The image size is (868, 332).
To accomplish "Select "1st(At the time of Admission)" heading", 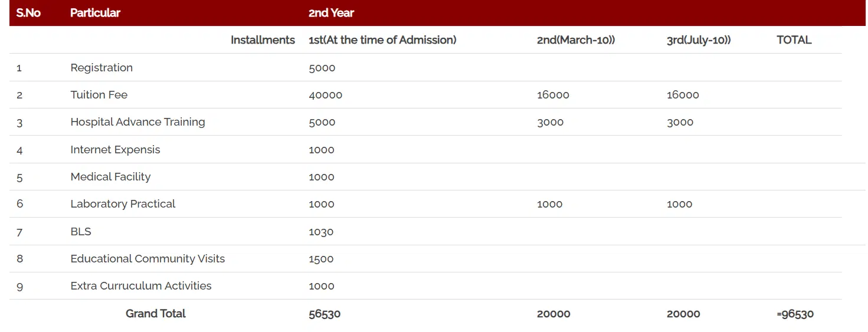I will coord(382,40).
